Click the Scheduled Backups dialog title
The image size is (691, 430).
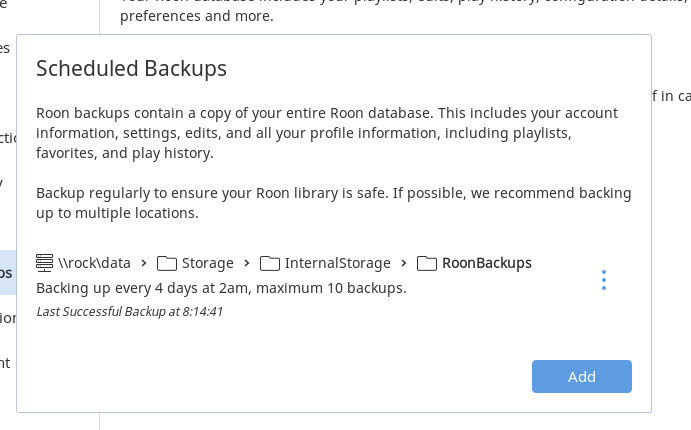point(131,69)
